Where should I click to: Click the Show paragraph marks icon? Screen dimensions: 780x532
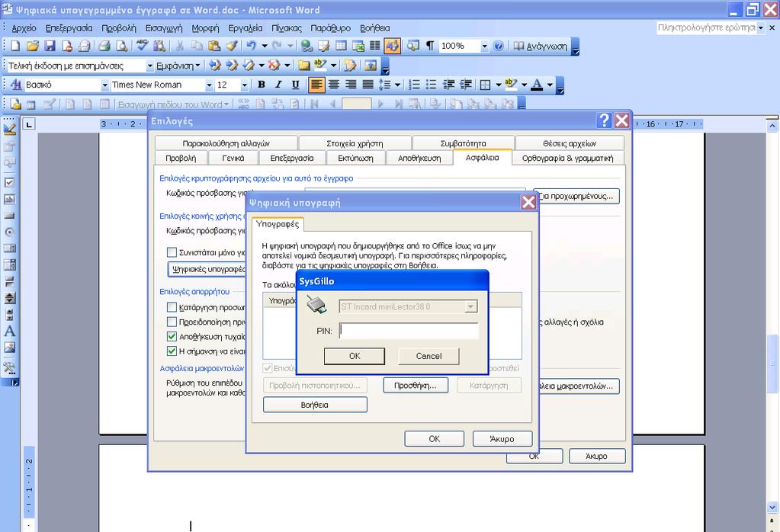point(430,46)
